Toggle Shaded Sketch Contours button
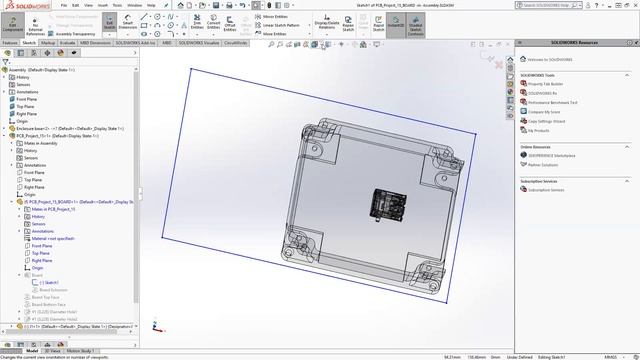This screenshot has width=640, height=360. (x=416, y=25)
